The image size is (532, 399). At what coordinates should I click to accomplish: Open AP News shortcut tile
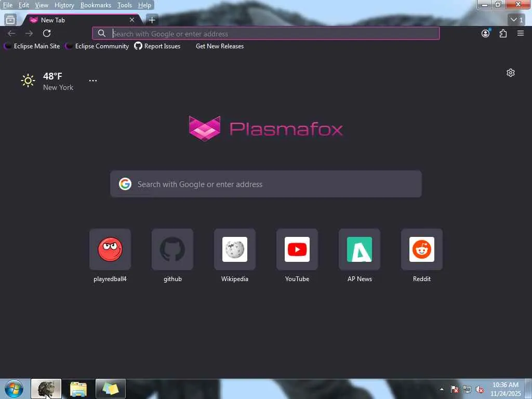360,249
